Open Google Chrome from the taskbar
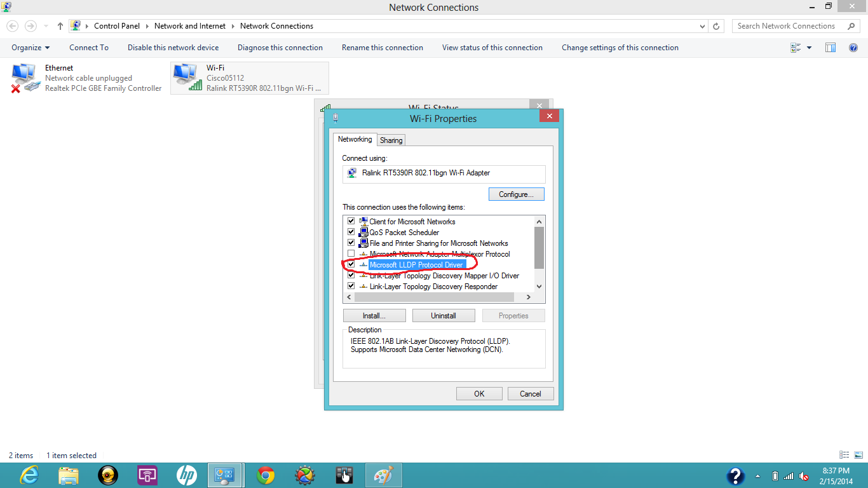This screenshot has height=488, width=868. tap(266, 475)
